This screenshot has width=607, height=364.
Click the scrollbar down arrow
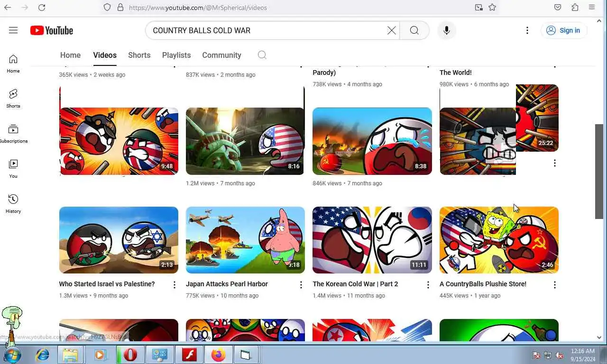click(599, 337)
